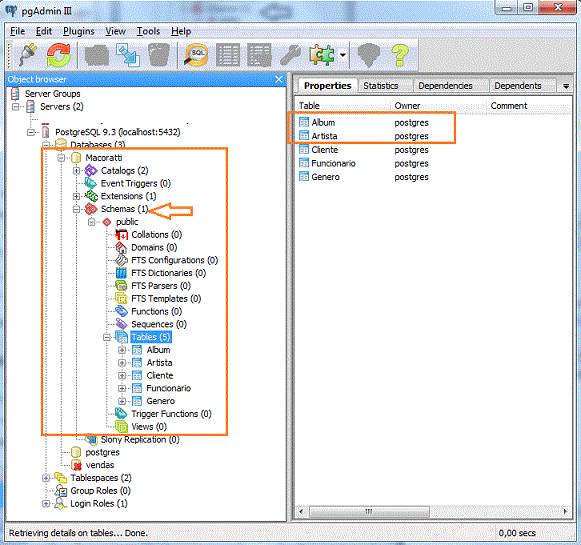Switch to the Properties tab
Screen dimensions: 581x545
(328, 86)
